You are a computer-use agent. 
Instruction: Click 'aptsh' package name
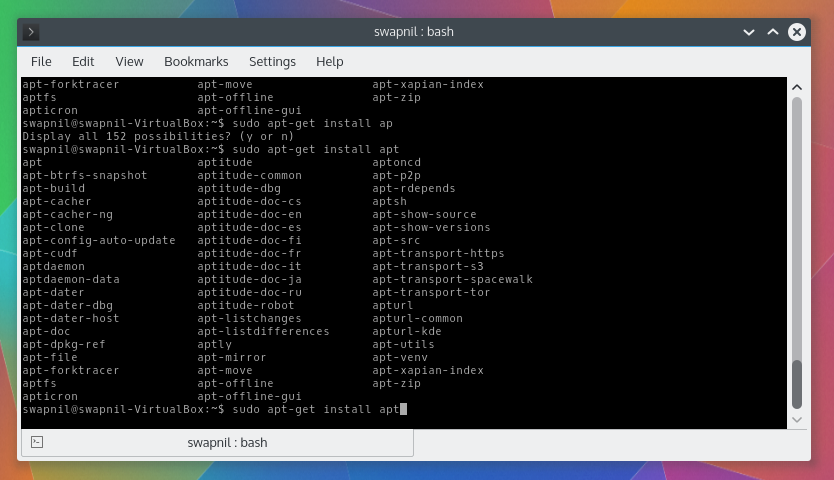pyautogui.click(x=389, y=202)
